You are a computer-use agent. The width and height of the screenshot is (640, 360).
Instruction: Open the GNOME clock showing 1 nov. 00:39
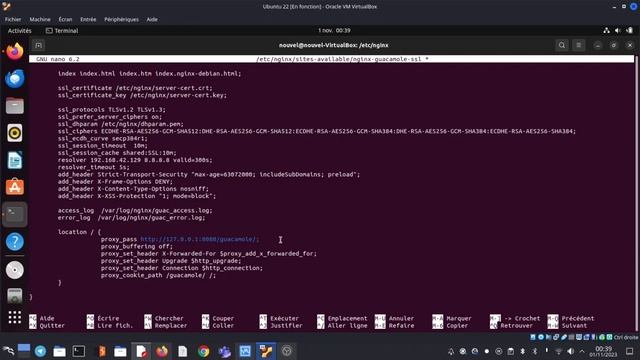(x=334, y=31)
